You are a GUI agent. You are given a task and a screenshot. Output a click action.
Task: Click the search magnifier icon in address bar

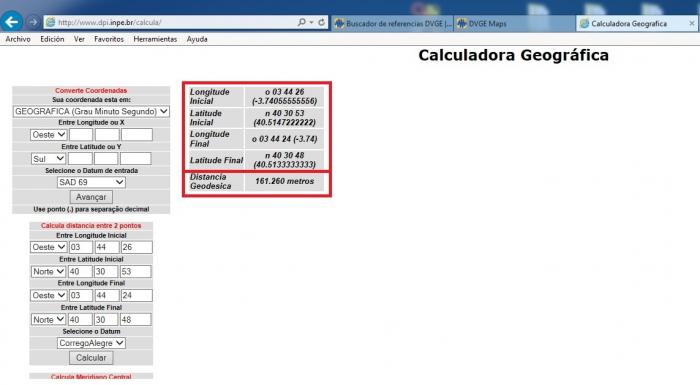tap(302, 22)
